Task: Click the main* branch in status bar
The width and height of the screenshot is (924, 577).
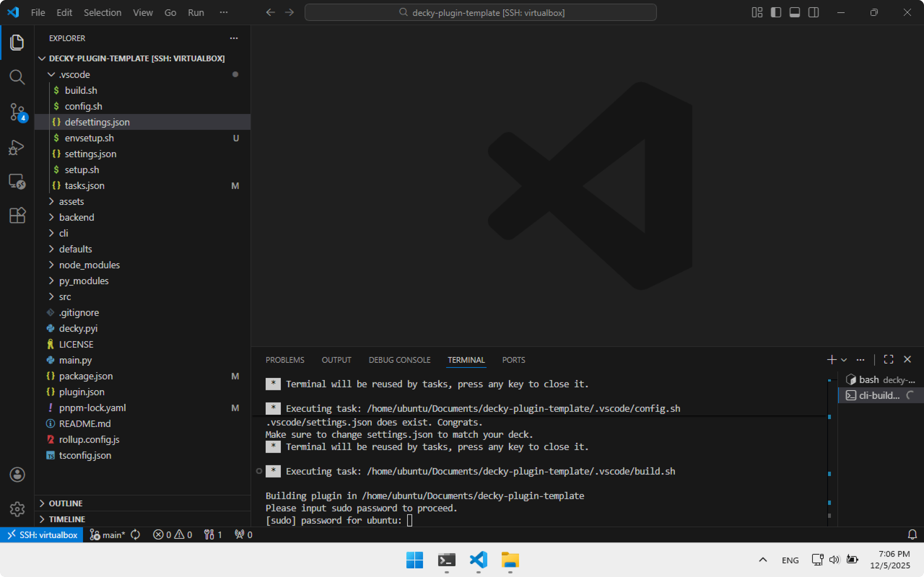Action: tap(108, 535)
